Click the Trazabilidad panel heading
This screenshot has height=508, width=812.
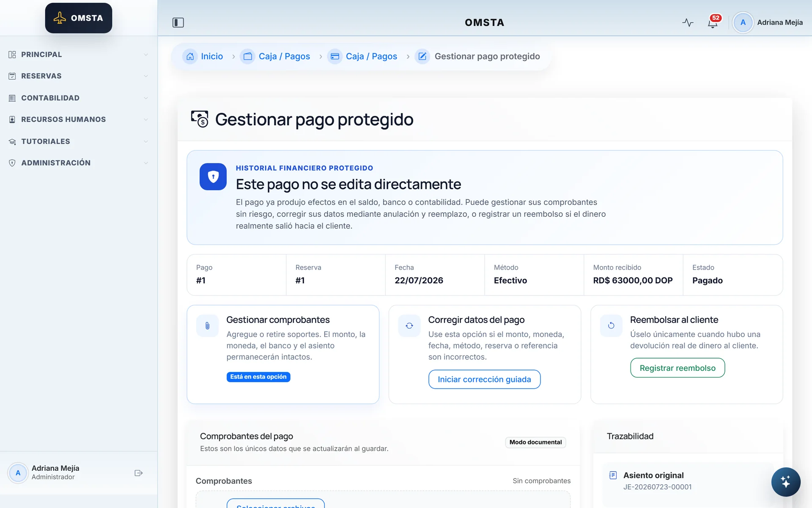(x=630, y=436)
